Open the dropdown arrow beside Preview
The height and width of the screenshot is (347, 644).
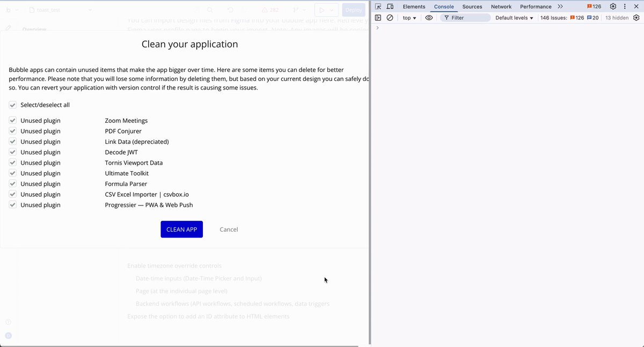point(333,10)
